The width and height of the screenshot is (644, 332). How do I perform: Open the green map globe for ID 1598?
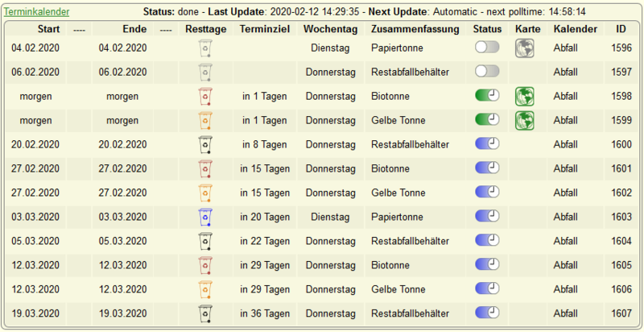click(x=525, y=97)
